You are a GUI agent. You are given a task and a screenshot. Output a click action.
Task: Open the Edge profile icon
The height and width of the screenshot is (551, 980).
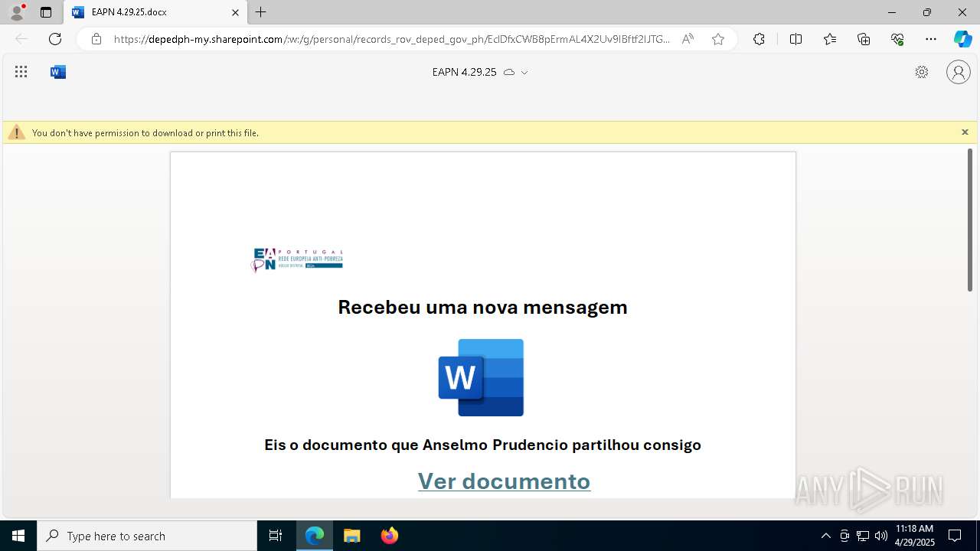pos(16,12)
